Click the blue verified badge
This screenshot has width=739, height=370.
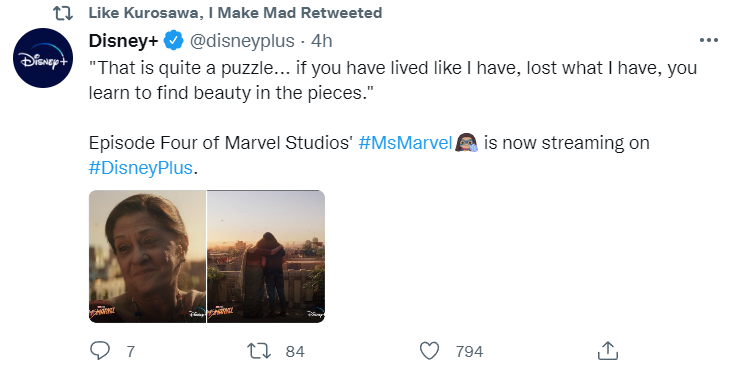173,41
